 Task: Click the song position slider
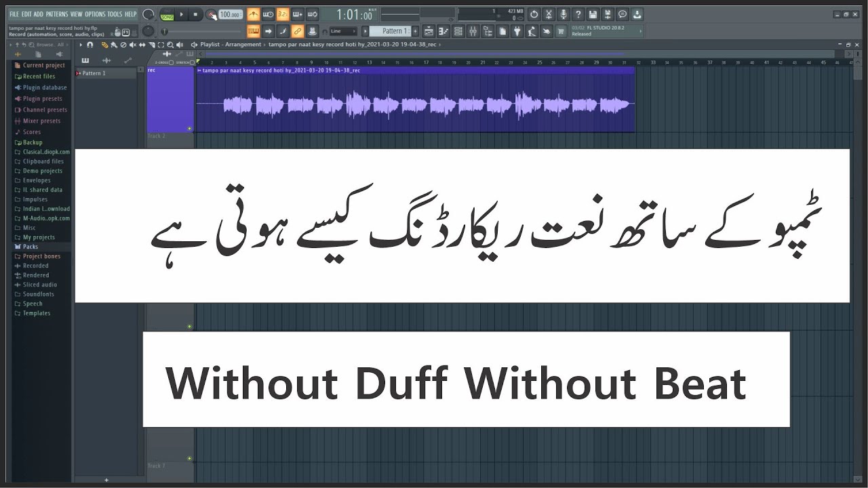203,31
